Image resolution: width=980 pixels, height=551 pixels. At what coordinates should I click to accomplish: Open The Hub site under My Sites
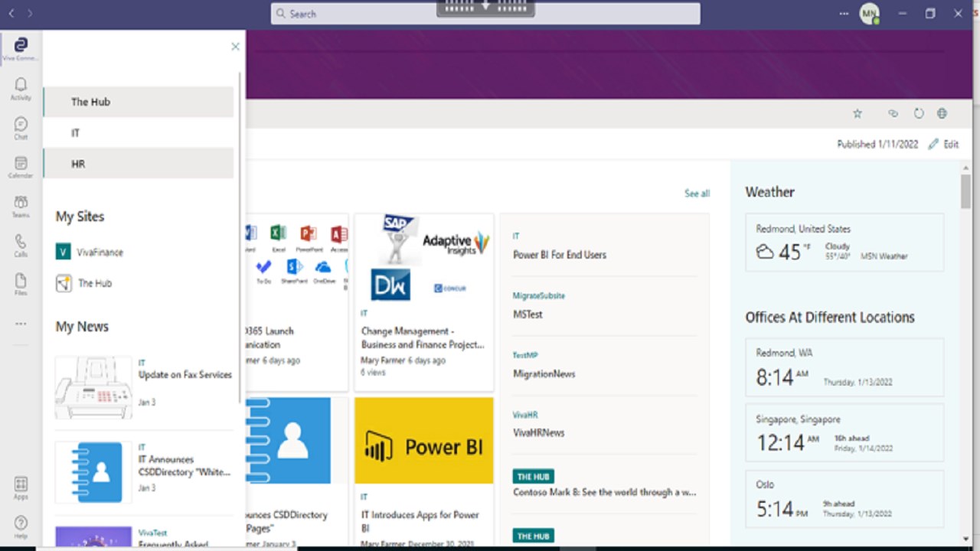point(95,283)
